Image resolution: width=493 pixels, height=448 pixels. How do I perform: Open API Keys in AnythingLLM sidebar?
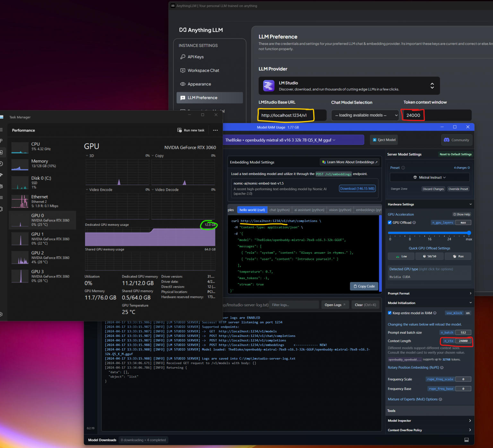195,57
